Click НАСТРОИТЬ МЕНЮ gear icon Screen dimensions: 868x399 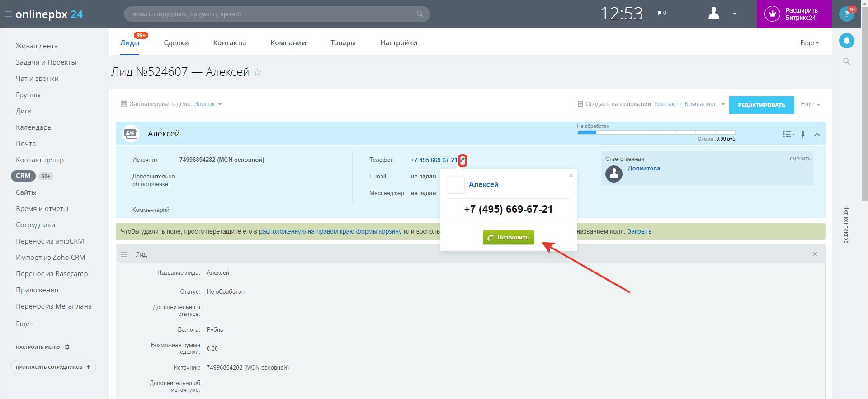67,347
